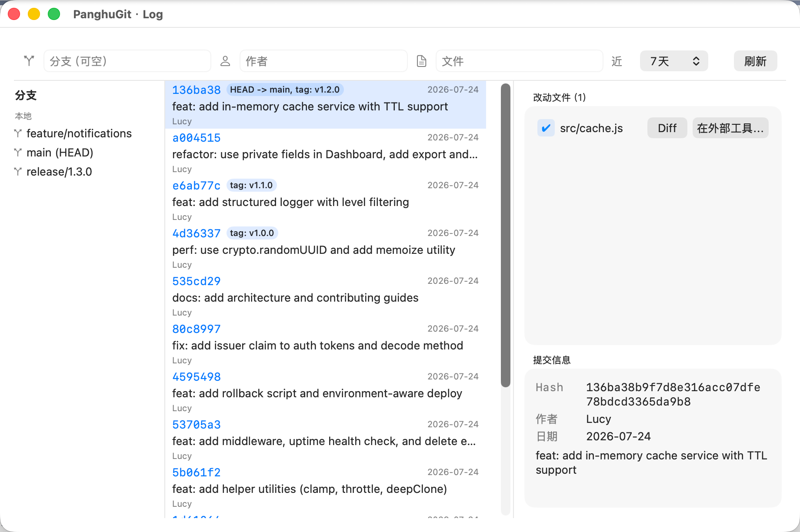Toggle the src/cache.js checkbox
This screenshot has height=532, width=800.
(546, 128)
